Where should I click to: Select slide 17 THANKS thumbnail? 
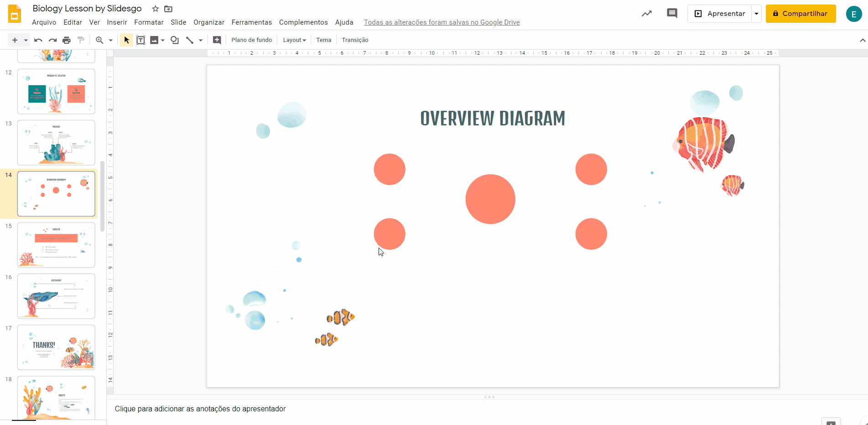[x=56, y=347]
